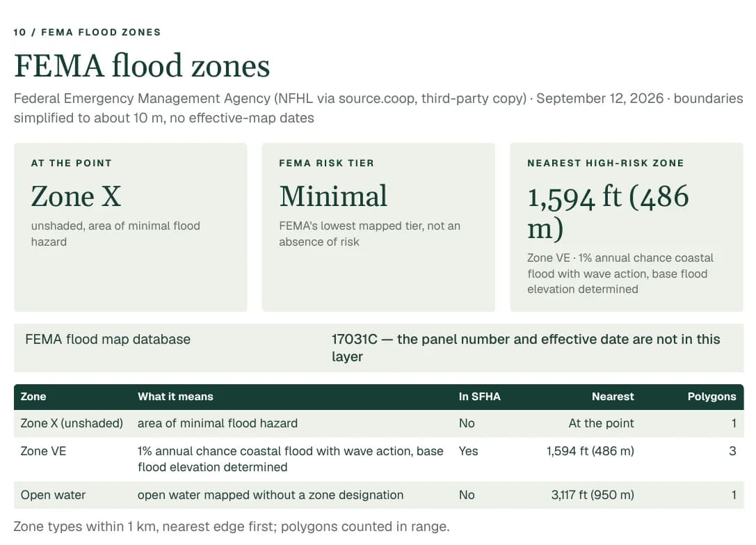Viewport: 756px width, 545px height.
Task: Click Zone VE row's meaning description cell
Action: pos(290,459)
